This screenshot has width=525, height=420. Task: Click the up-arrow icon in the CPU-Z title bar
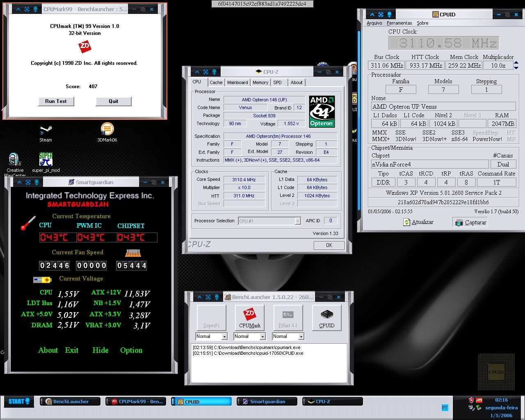[197, 72]
